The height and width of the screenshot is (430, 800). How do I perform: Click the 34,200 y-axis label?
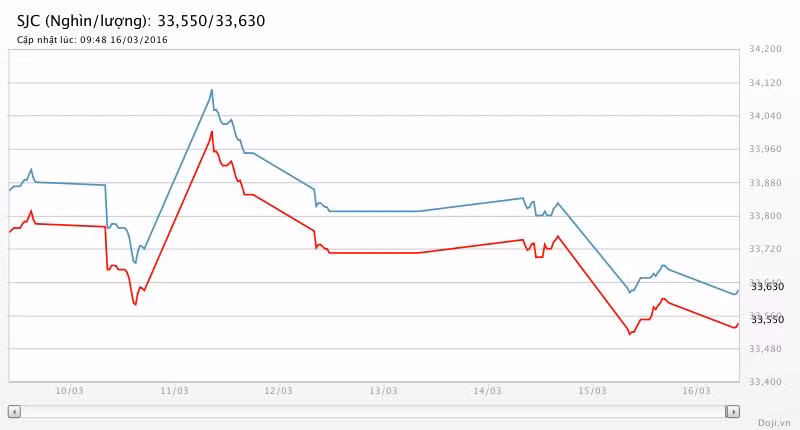(765, 49)
